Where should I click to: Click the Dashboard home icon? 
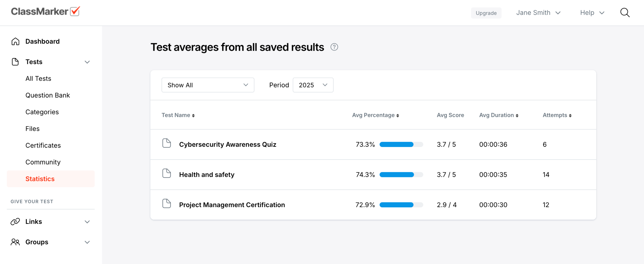[x=15, y=41]
